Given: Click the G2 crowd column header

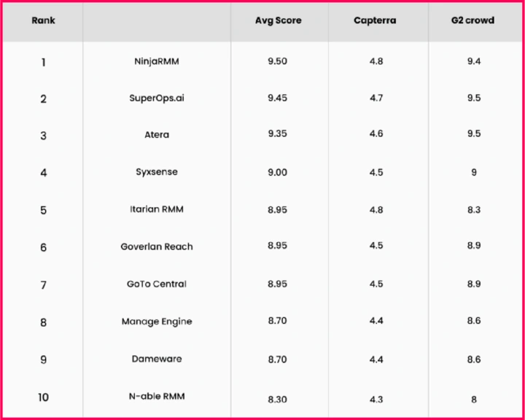Looking at the screenshot, I should pyautogui.click(x=472, y=20).
